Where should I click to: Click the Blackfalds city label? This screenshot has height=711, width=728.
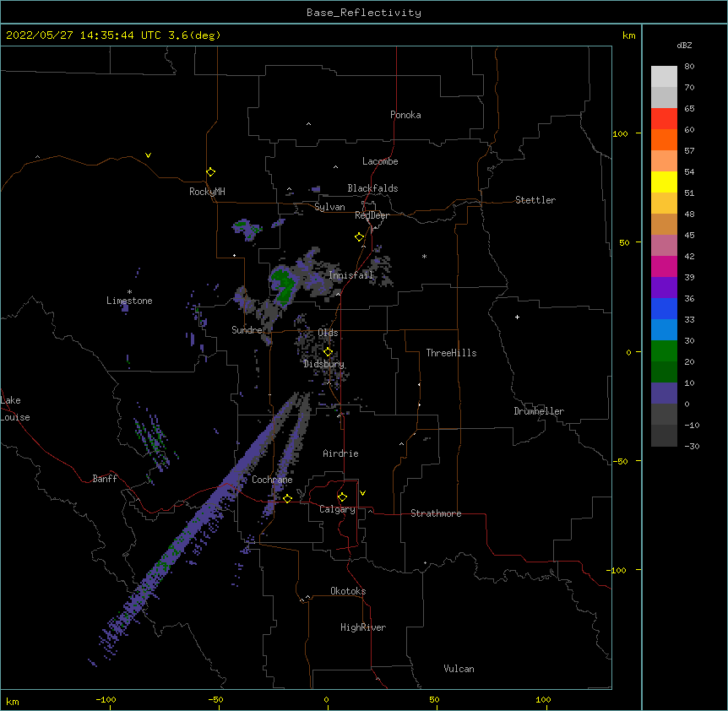pos(372,188)
